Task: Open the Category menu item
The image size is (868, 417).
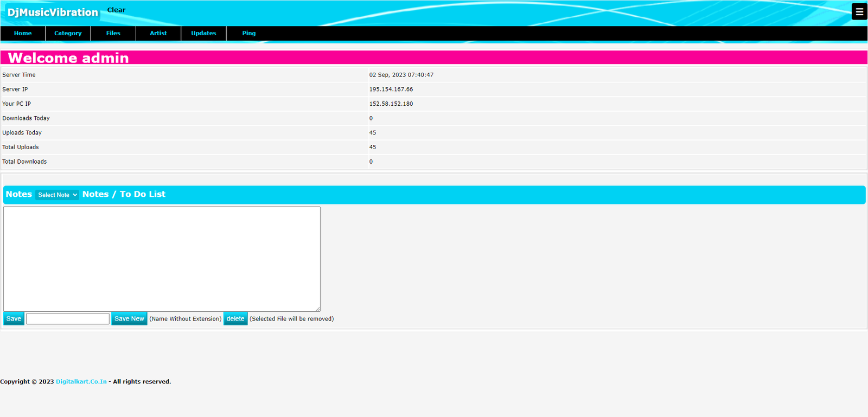Action: click(68, 33)
